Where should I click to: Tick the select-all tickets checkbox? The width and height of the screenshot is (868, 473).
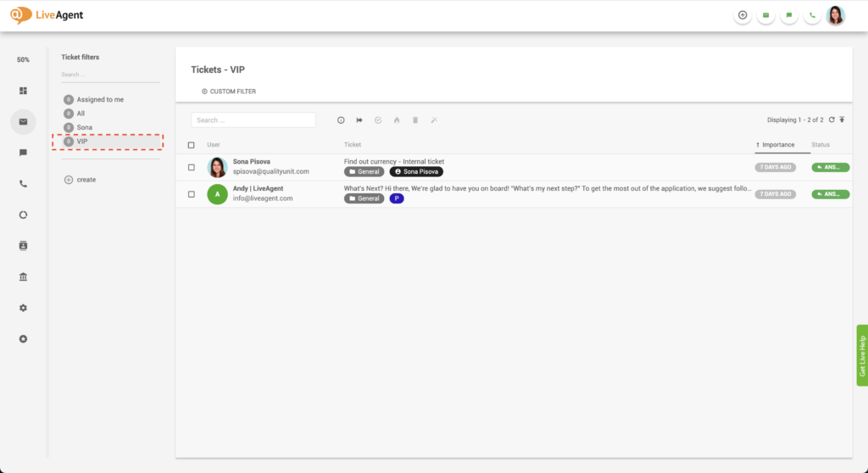(191, 145)
